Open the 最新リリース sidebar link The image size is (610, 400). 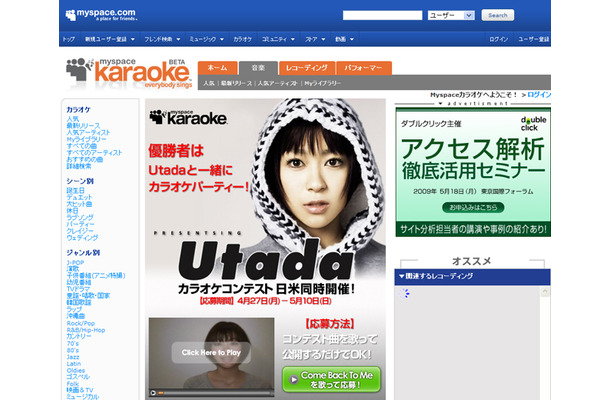point(83,126)
